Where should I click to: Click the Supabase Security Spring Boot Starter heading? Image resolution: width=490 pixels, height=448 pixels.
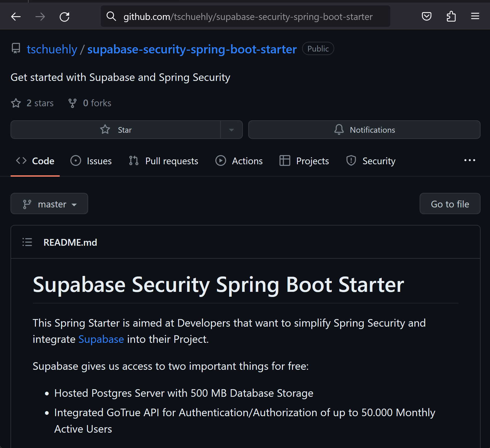click(x=218, y=285)
